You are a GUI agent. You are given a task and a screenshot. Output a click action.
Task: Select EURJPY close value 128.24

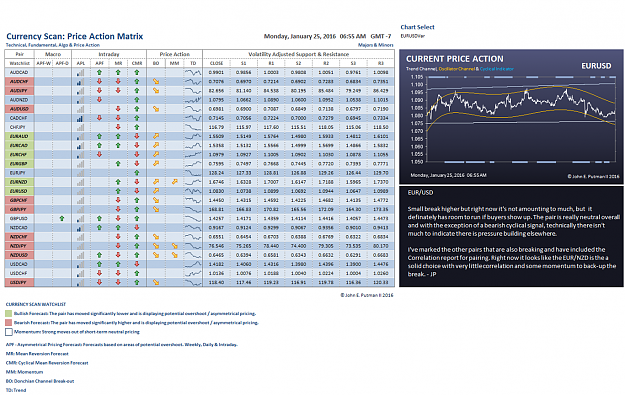click(216, 173)
